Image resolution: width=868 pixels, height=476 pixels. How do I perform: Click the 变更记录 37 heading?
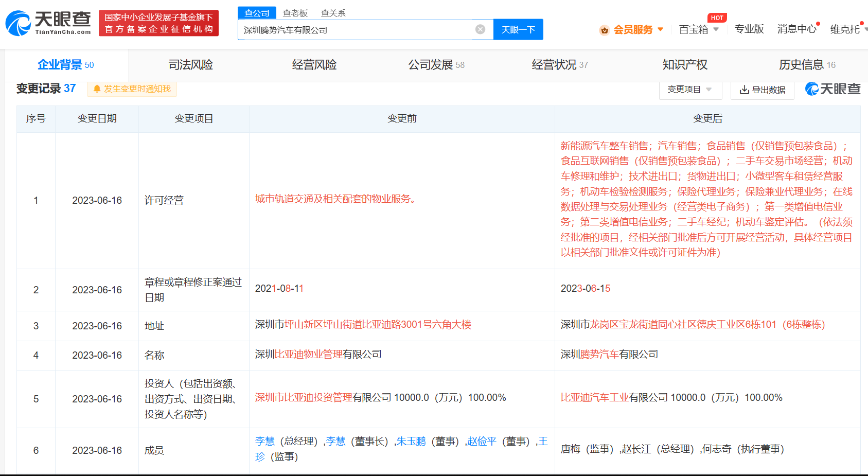coord(46,89)
